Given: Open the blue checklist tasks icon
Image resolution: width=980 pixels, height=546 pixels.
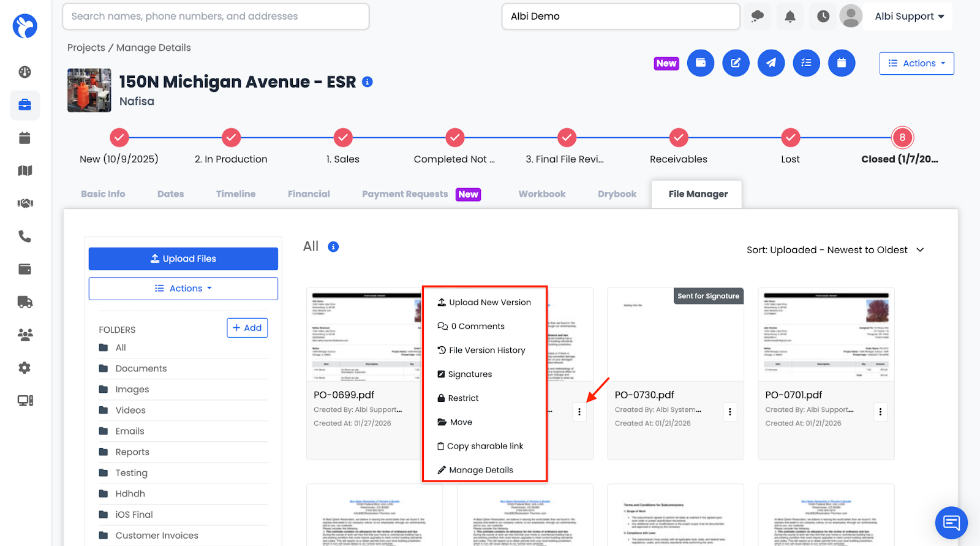Looking at the screenshot, I should pyautogui.click(x=806, y=63).
